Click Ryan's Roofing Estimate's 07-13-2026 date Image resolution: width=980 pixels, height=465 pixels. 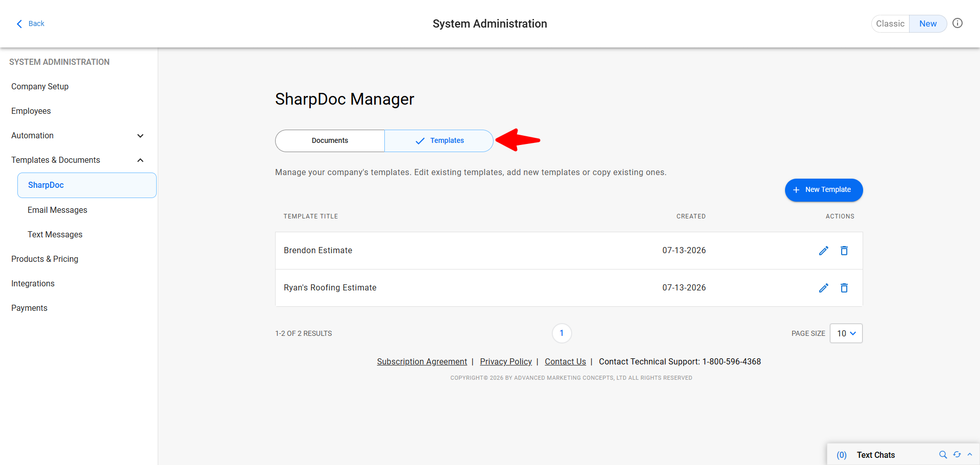(684, 288)
